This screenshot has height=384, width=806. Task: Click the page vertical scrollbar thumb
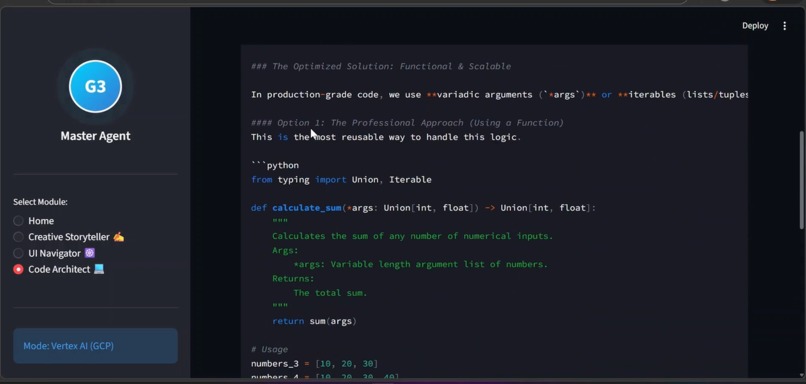point(801,180)
